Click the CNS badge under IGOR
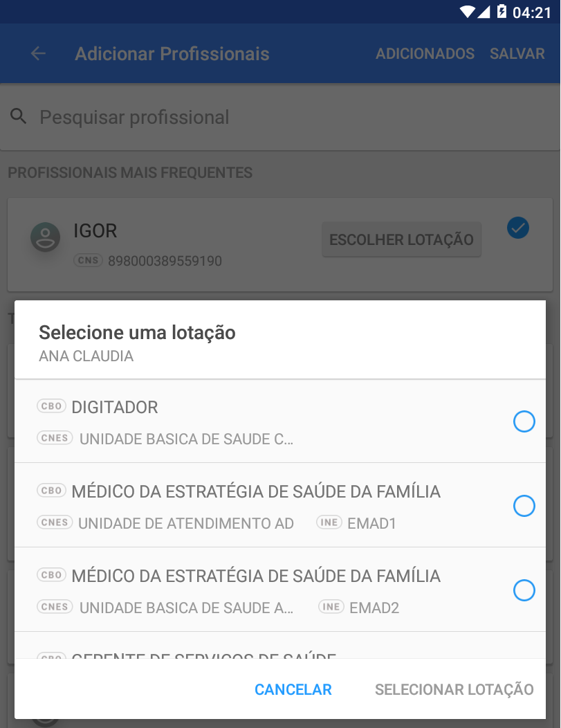 (x=88, y=260)
